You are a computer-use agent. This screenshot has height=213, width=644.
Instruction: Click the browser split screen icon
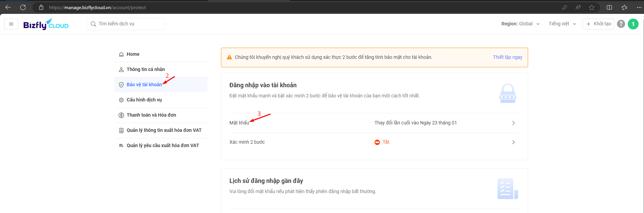click(609, 7)
